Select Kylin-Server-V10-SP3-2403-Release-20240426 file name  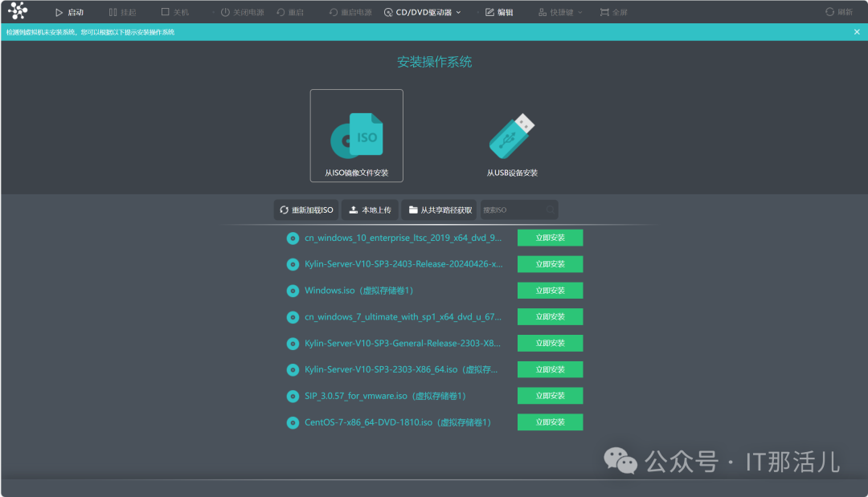pos(403,264)
